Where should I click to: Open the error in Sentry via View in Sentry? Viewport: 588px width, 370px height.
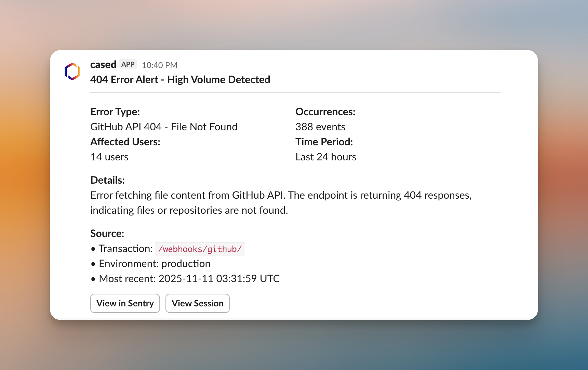[x=125, y=303]
